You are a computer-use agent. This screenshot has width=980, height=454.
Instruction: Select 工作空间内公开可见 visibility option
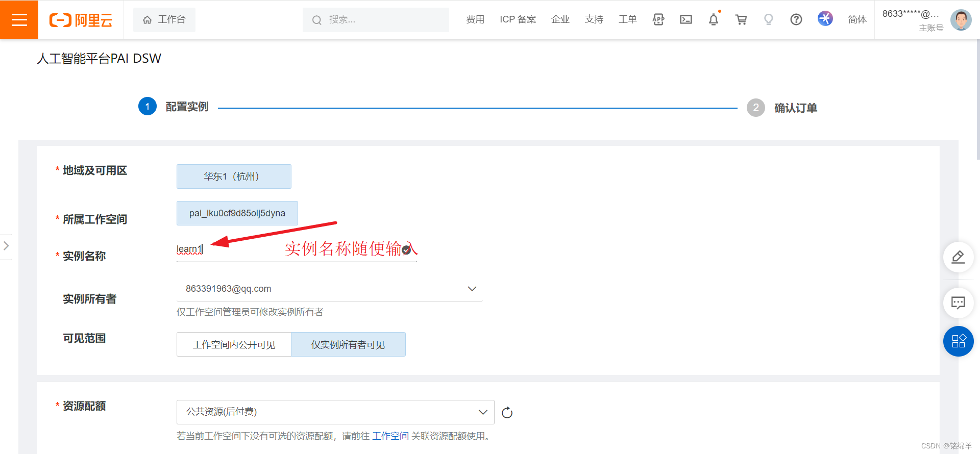click(234, 344)
